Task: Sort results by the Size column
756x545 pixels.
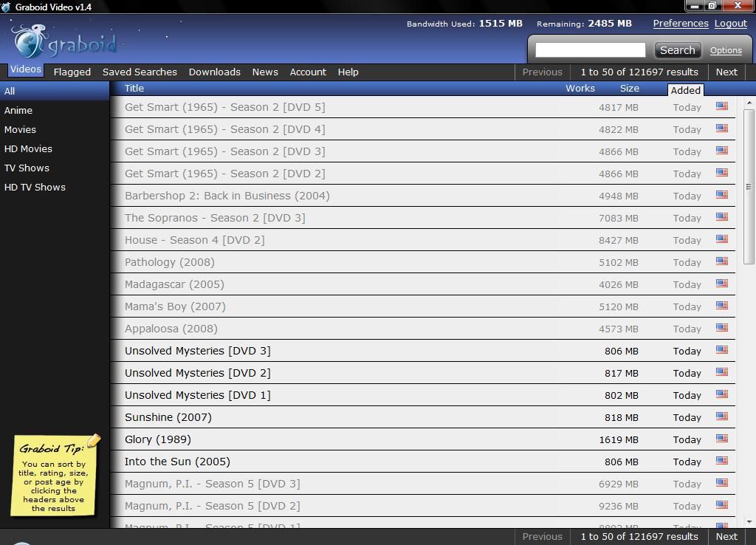Action: click(629, 89)
